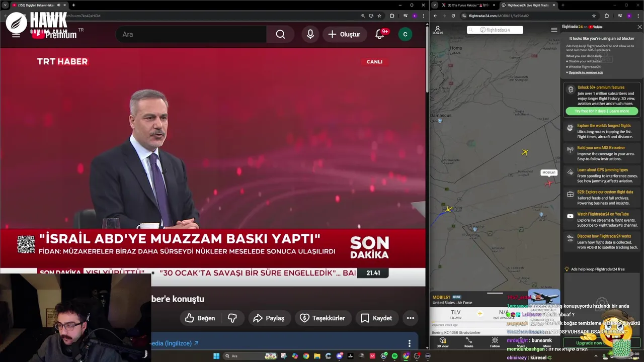Open the YouTube account avatar menu
The width and height of the screenshot is (644, 362).
point(405,34)
